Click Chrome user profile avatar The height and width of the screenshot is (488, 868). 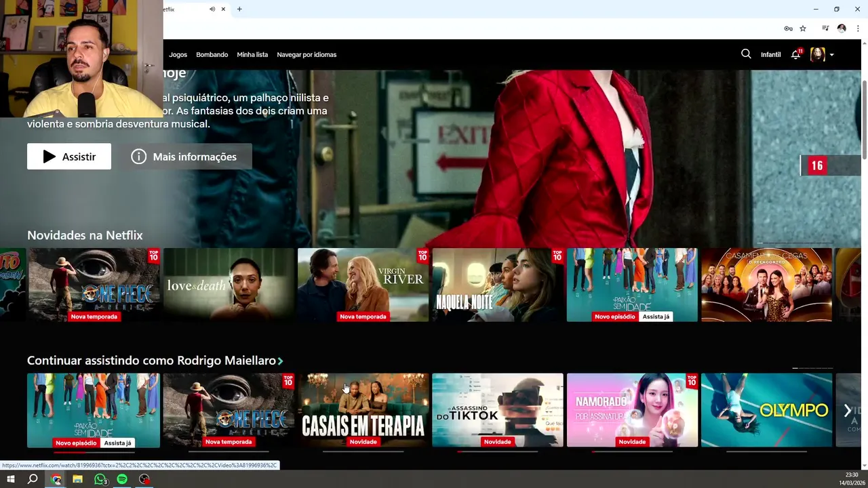point(842,28)
